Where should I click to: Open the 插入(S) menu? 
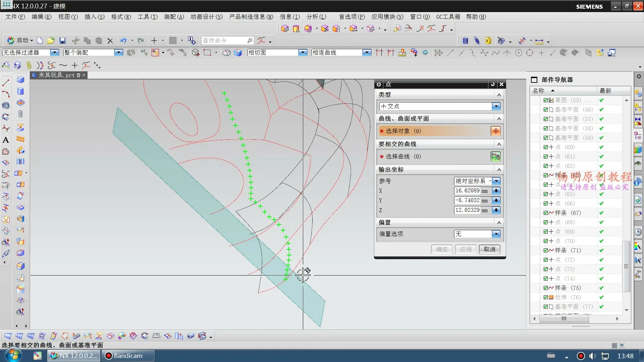pos(94,17)
